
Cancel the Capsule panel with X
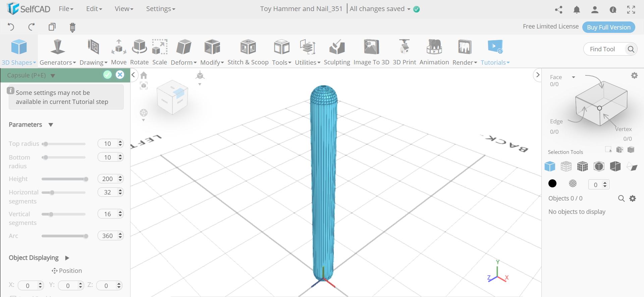click(x=120, y=75)
